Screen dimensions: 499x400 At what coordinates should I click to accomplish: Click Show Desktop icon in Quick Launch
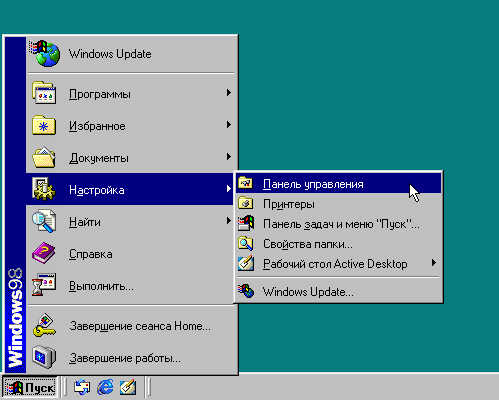pos(128,387)
